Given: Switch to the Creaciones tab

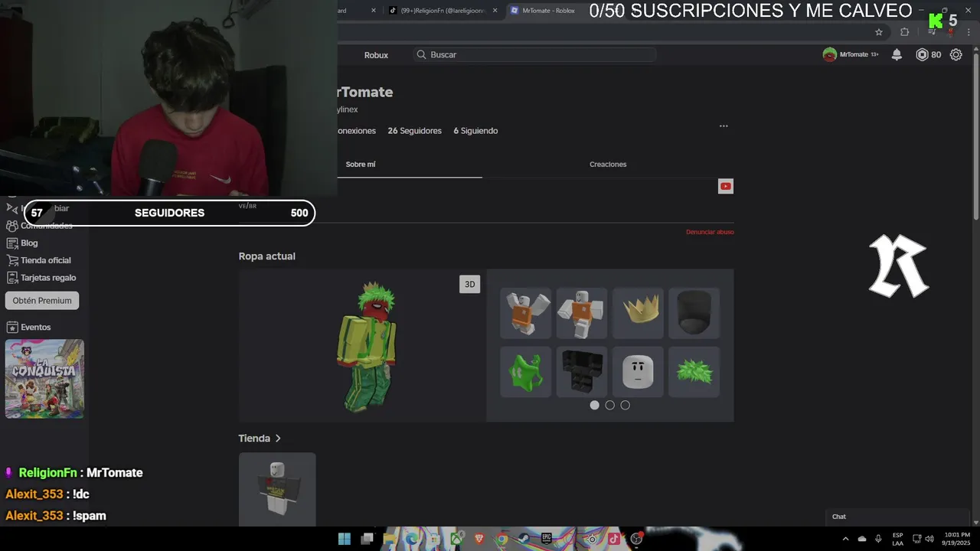Looking at the screenshot, I should (x=608, y=165).
